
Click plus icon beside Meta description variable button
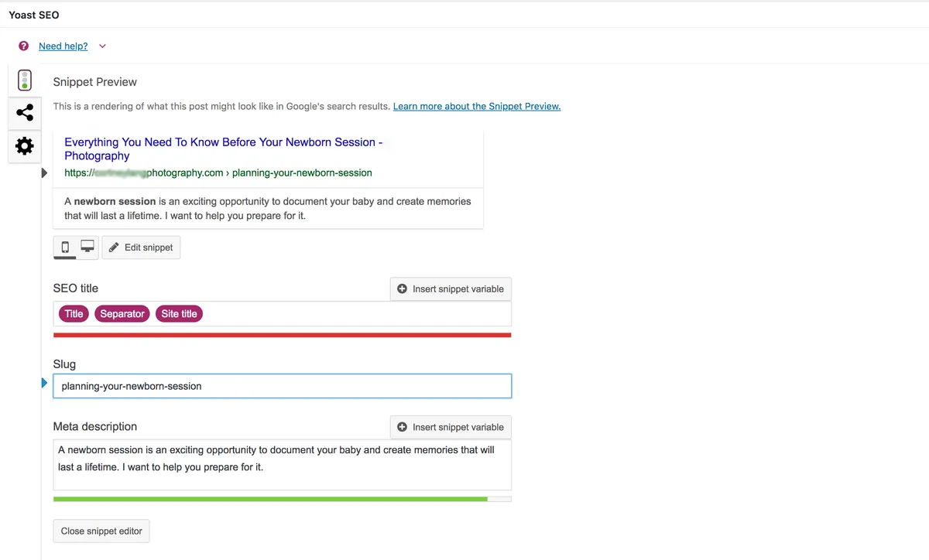402,427
